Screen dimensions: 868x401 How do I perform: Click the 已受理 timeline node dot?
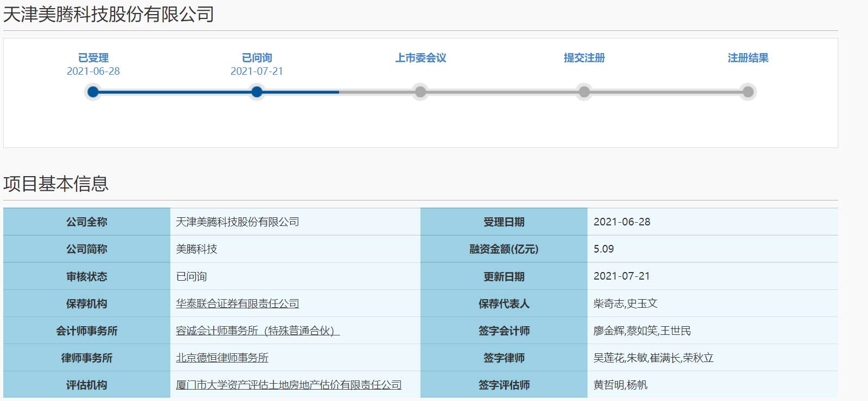point(93,92)
